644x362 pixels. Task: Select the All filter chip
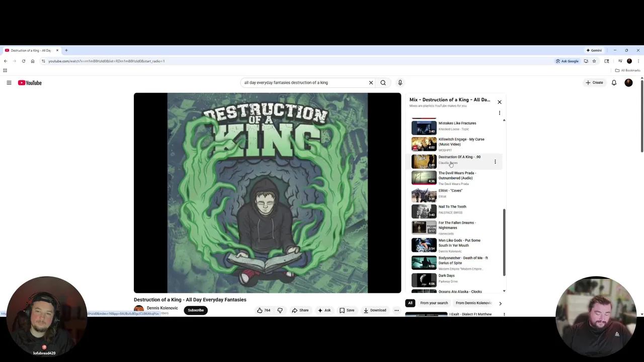coord(410,303)
